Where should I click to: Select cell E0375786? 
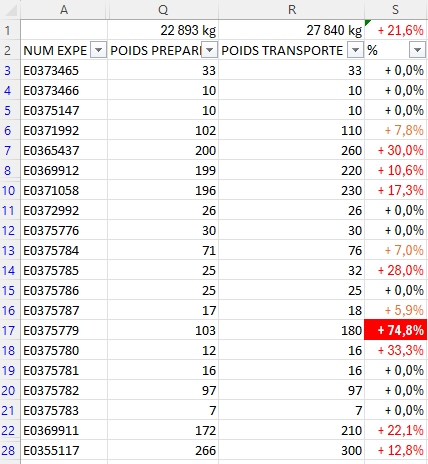64,291
